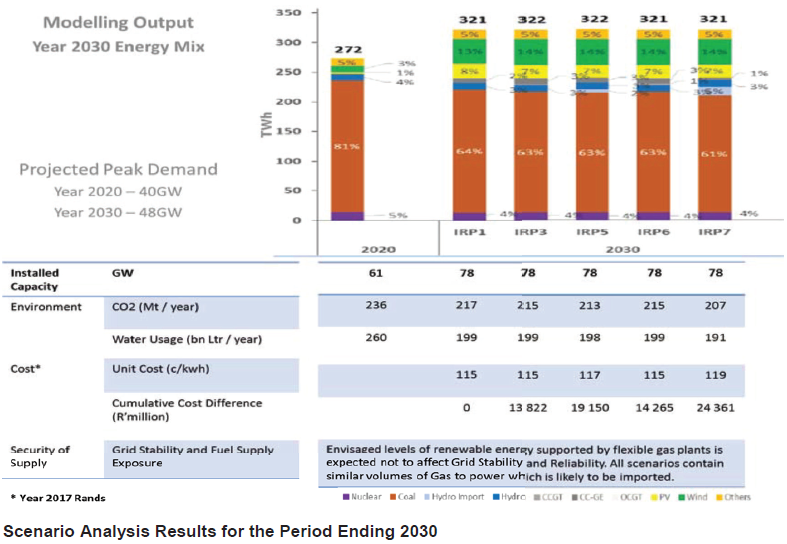The height and width of the screenshot is (544, 787).
Task: Click cumulative cost value 13 822
Action: click(528, 408)
